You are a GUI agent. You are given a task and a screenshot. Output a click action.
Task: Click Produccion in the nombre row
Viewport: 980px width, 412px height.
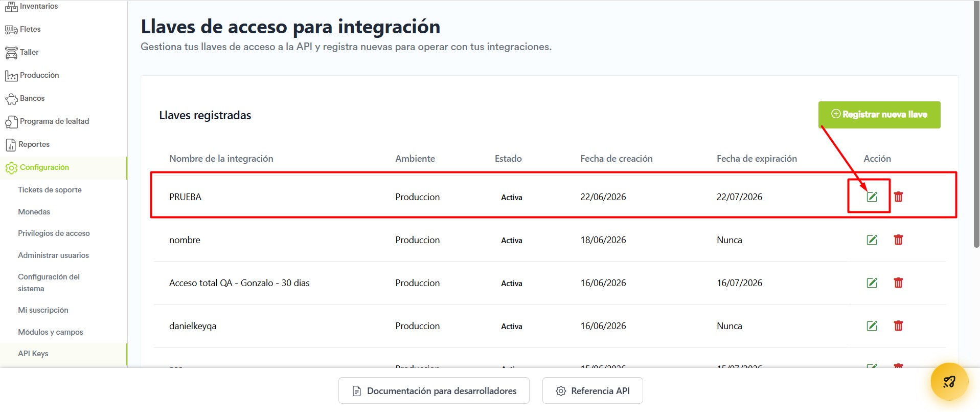pos(418,240)
